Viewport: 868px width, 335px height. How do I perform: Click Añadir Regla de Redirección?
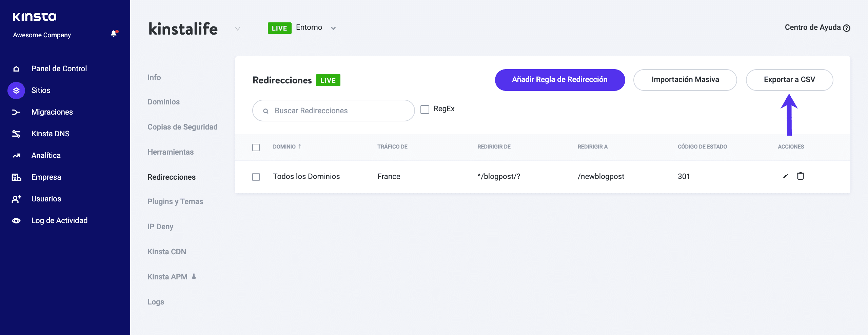[x=559, y=80]
